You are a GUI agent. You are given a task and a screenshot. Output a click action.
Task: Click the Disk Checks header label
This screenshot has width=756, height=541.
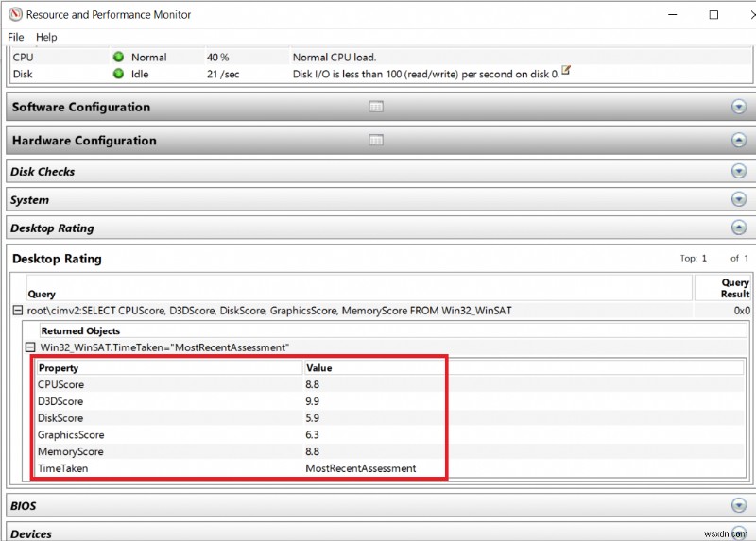(43, 172)
